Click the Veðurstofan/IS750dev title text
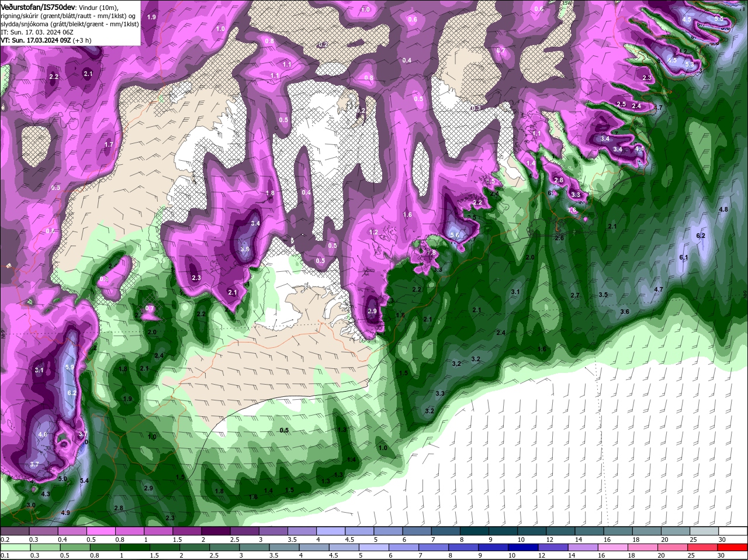Screen dimensions: 748x560 (x=38, y=6)
